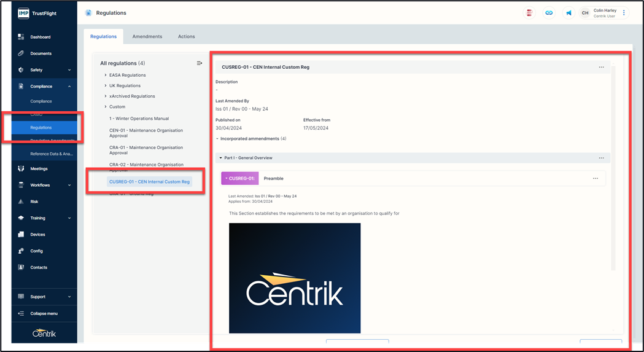
Task: Click 'All regulations (4)' heading
Action: tap(122, 63)
